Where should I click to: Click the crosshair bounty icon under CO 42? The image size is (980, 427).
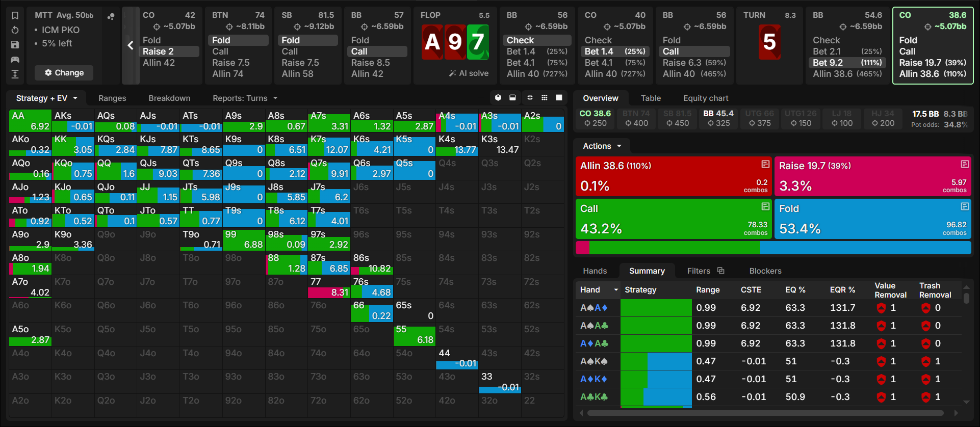pos(157,26)
